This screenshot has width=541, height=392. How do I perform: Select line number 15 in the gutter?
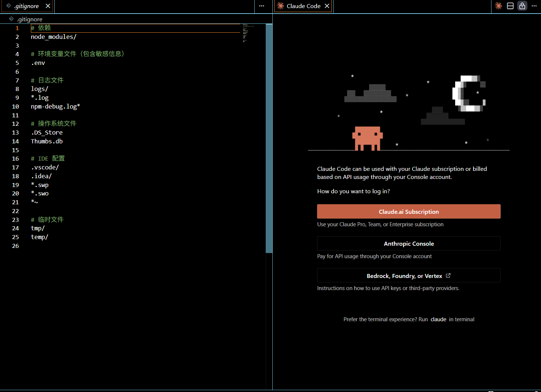[15, 150]
